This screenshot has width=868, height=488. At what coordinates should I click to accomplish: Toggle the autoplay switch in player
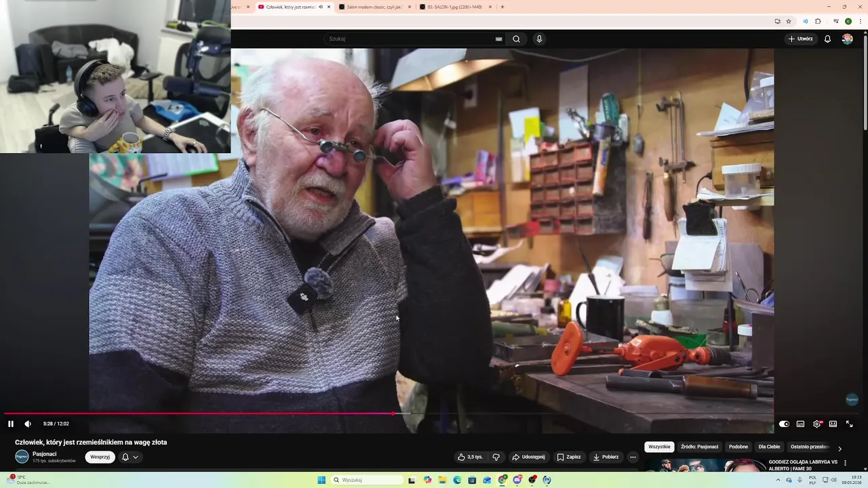click(784, 424)
